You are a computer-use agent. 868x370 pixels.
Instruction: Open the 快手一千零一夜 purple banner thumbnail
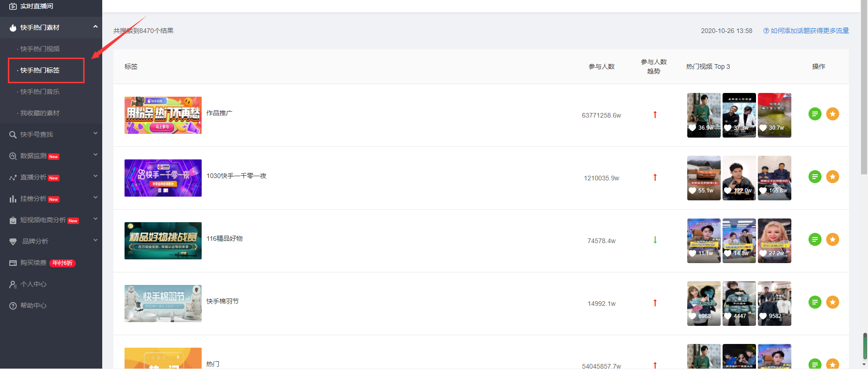163,178
